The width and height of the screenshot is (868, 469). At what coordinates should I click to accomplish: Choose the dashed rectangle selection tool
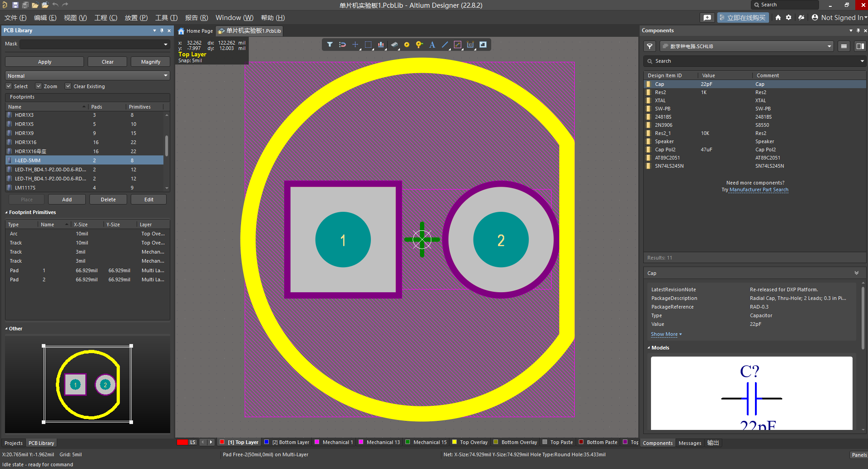[368, 45]
